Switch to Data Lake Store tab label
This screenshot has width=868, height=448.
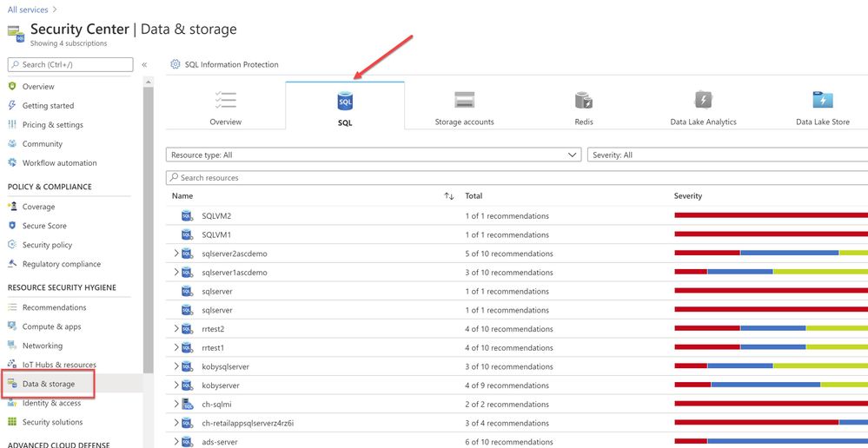click(x=823, y=122)
